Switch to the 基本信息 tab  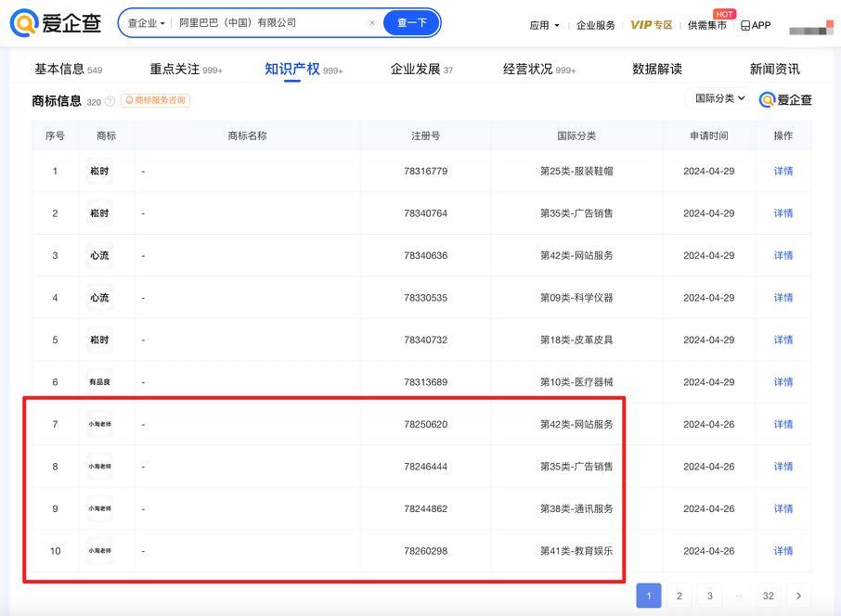[x=68, y=70]
